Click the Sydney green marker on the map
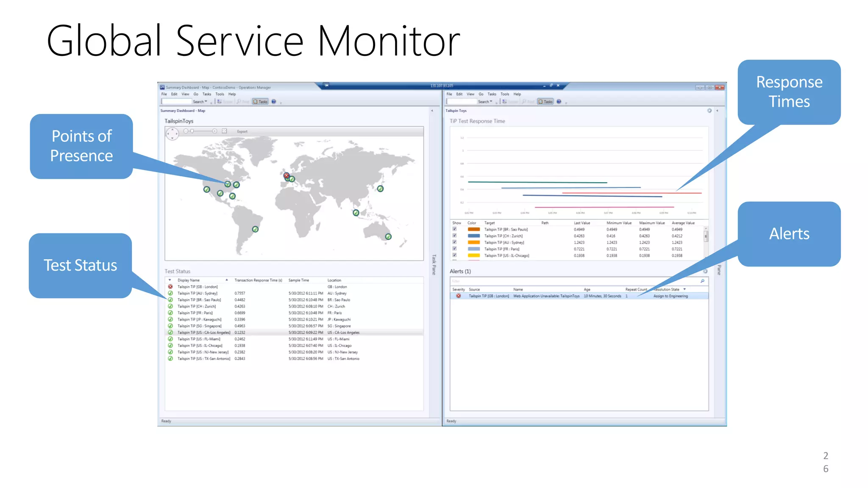The height and width of the screenshot is (488, 868). (x=388, y=236)
